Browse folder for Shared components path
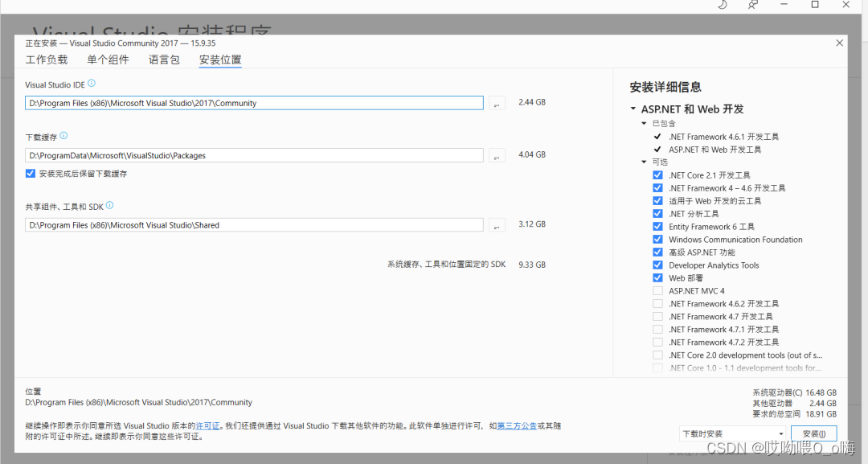This screenshot has width=868, height=464. coord(497,225)
